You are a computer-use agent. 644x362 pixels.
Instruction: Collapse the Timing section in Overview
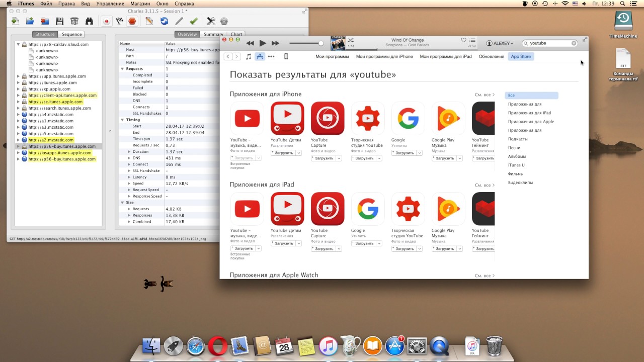tap(122, 120)
